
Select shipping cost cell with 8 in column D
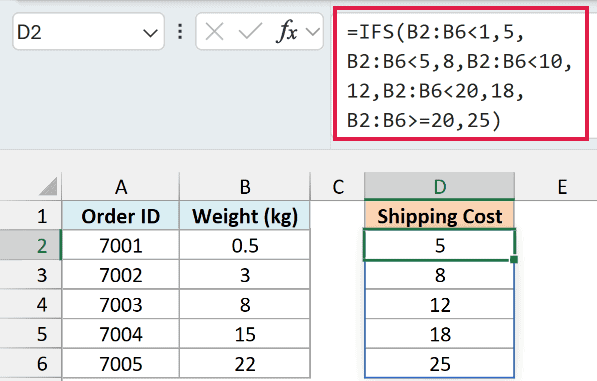click(x=439, y=275)
